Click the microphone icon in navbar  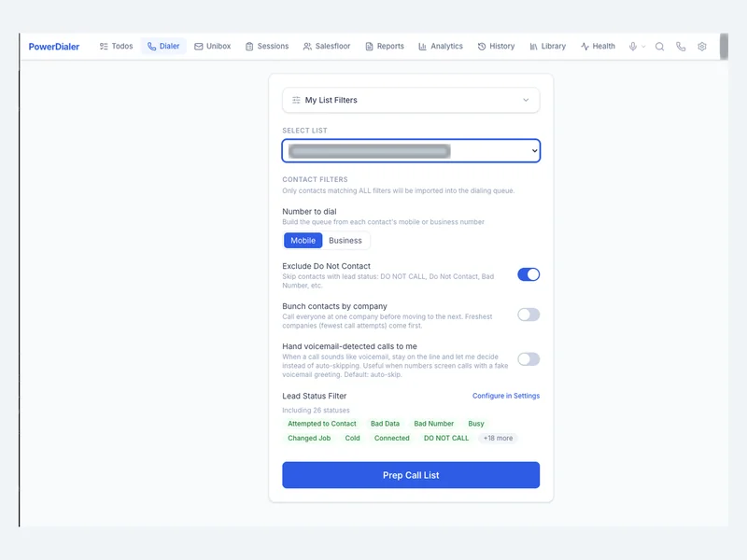tap(633, 47)
